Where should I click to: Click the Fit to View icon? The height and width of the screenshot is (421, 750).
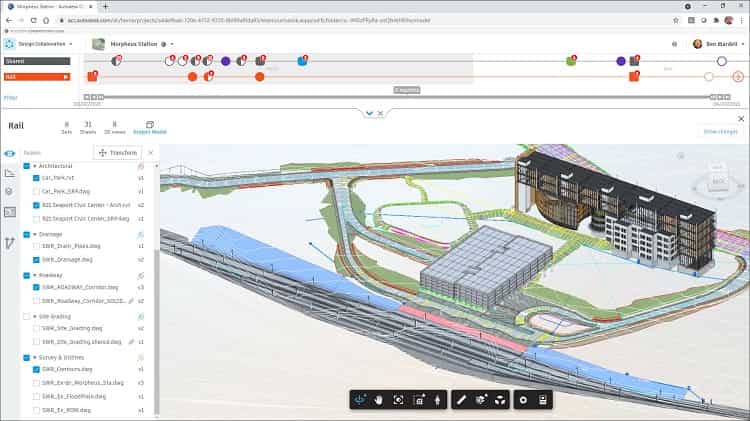tap(398, 400)
